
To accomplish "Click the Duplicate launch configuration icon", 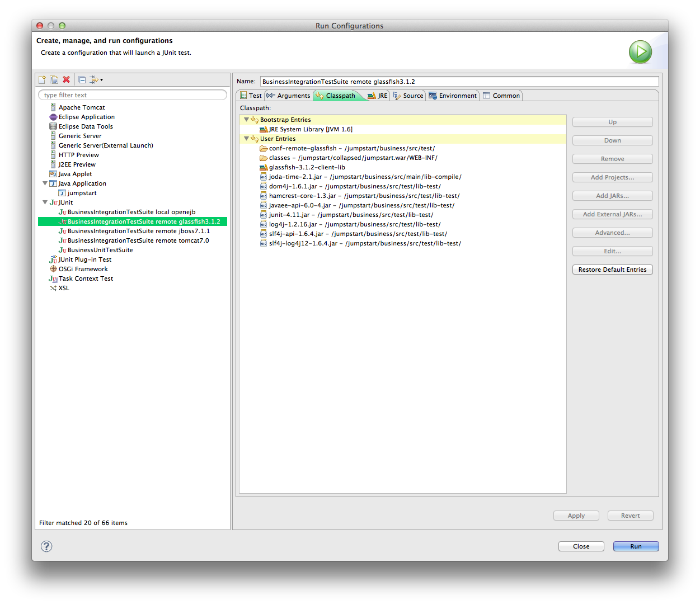I will coord(54,79).
